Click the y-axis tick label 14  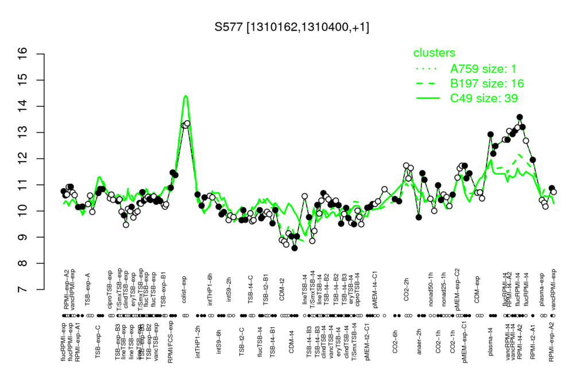point(23,106)
